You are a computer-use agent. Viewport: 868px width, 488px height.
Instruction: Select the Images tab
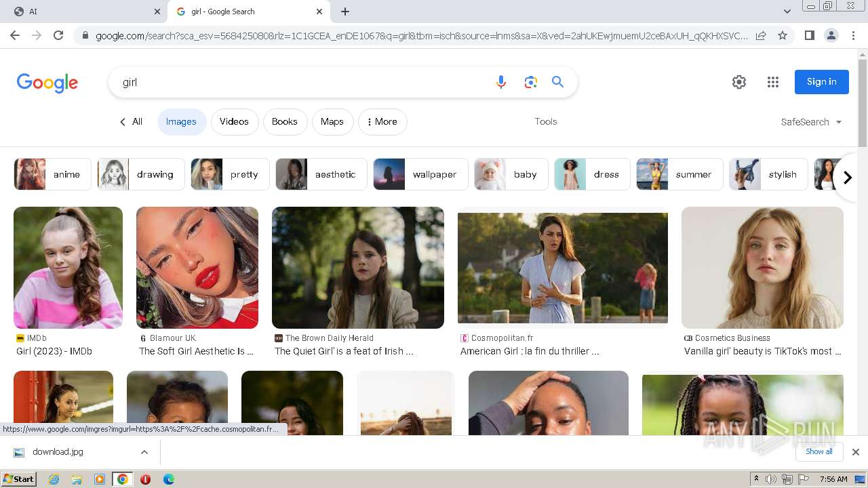(182, 122)
